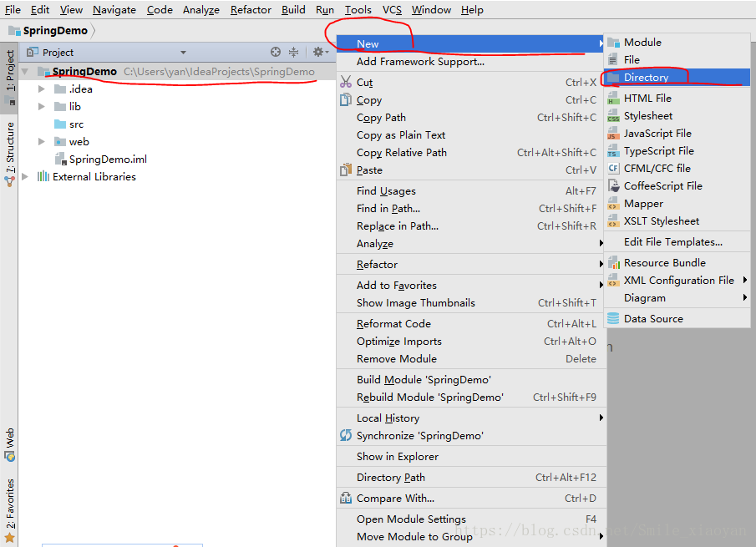
Task: Click Show Image Thumbnails
Action: (x=471, y=302)
